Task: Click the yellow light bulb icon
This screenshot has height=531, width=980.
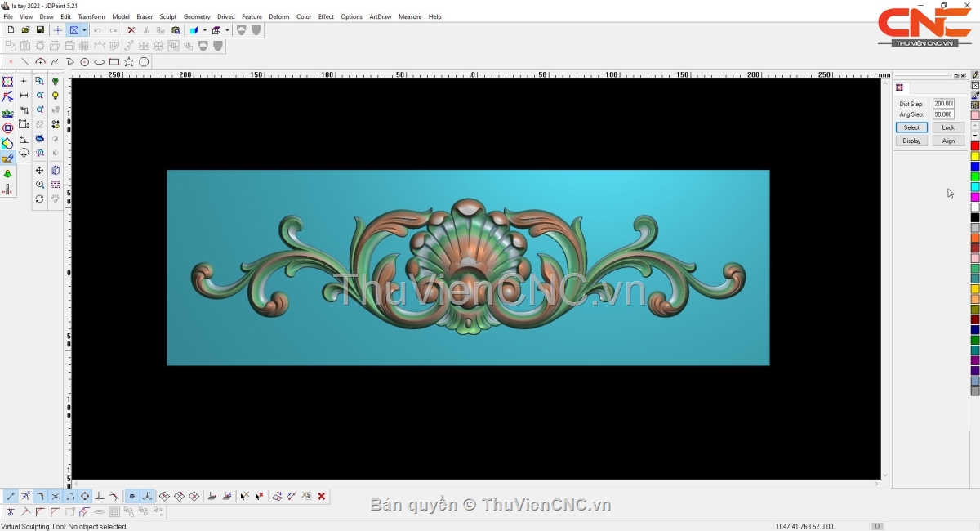Action: 56,96
